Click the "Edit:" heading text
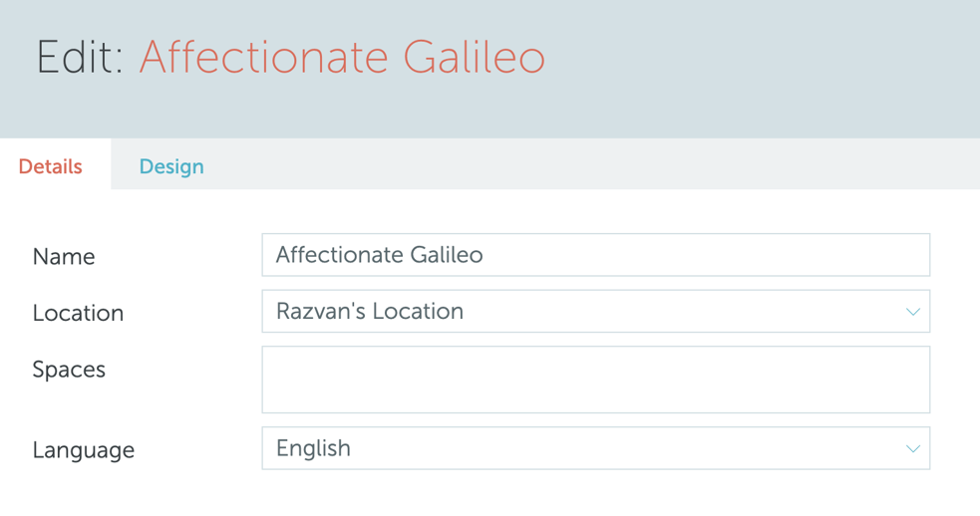 tap(80, 57)
